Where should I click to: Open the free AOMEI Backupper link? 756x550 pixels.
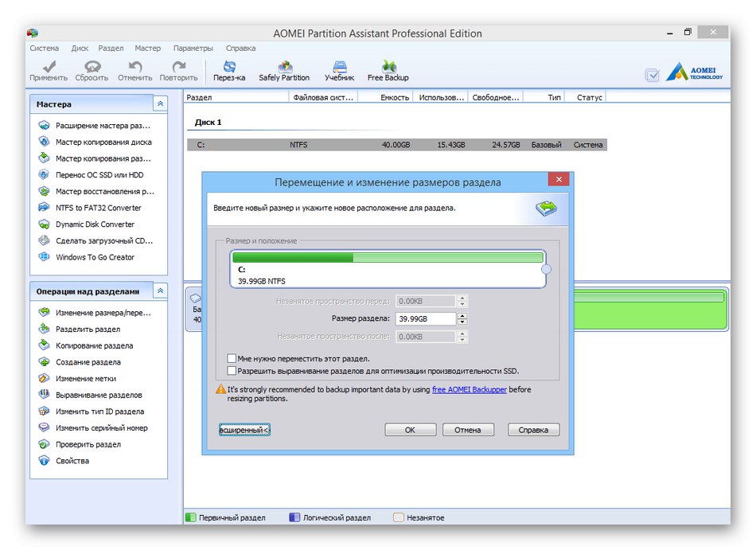coord(470,389)
